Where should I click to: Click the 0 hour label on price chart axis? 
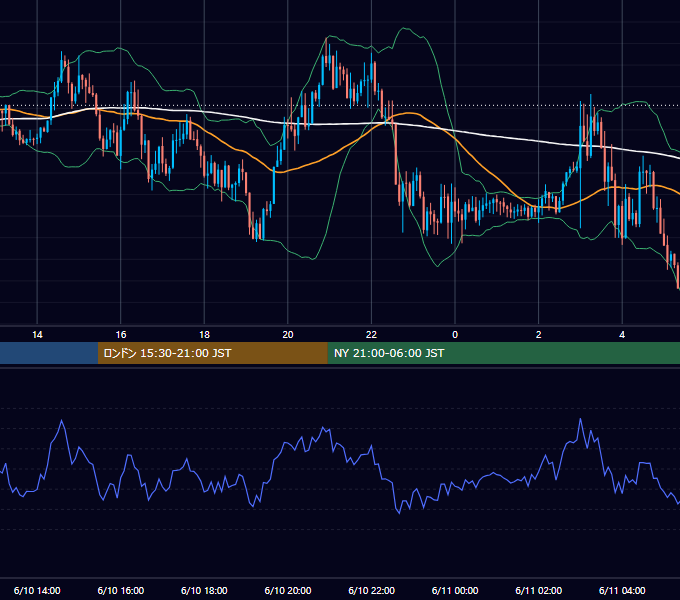(455, 335)
